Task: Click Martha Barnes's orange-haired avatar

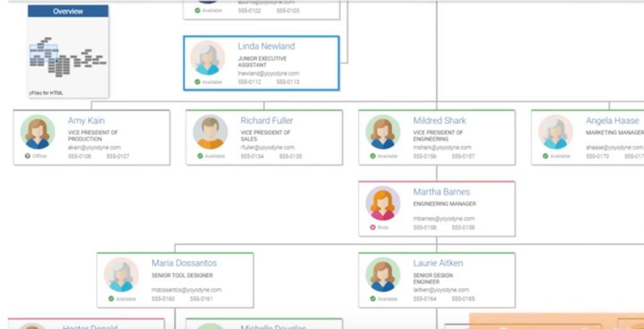Action: pos(383,203)
